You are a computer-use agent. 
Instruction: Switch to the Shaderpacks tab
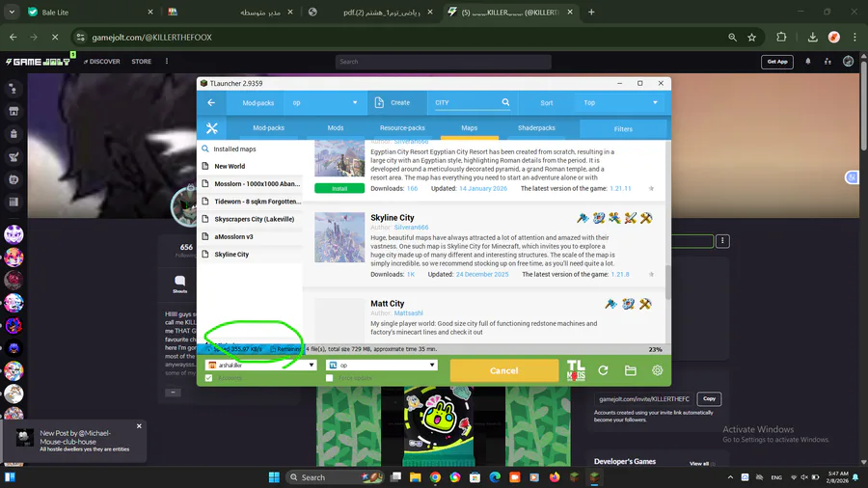(x=536, y=128)
